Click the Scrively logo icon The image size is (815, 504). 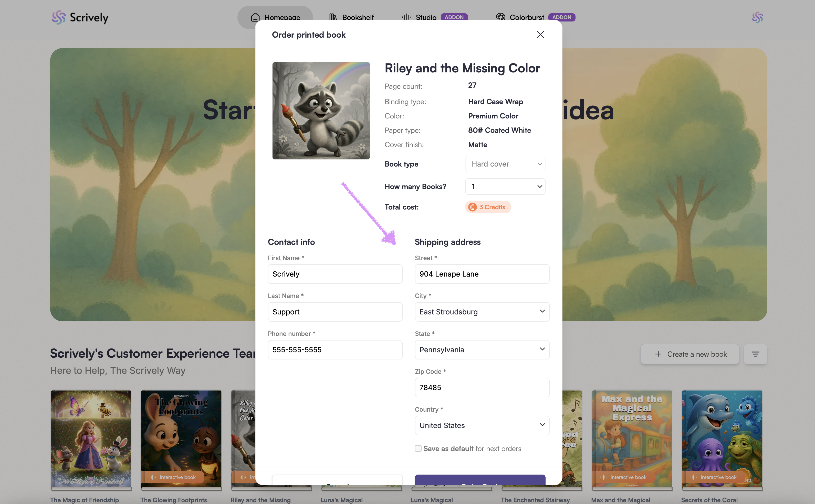coord(59,17)
